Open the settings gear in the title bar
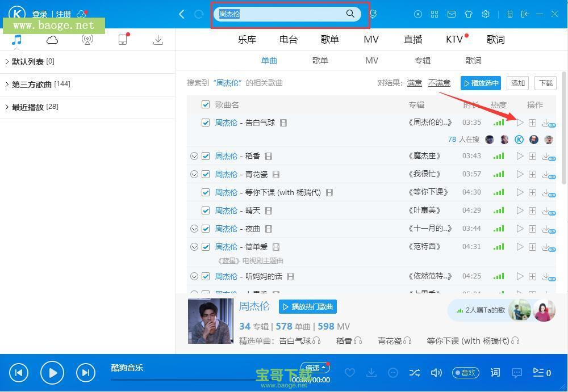Viewport: 568px width, 392px height. (x=486, y=14)
